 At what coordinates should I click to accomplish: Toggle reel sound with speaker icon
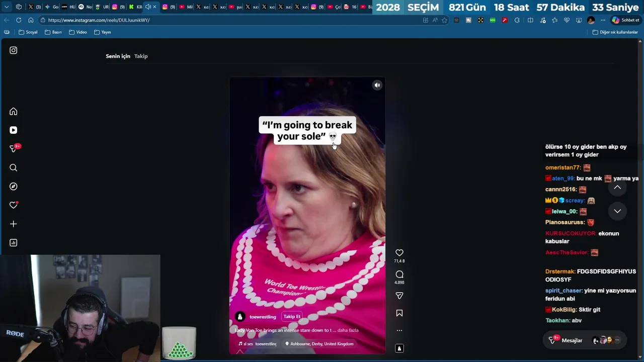[x=377, y=85]
